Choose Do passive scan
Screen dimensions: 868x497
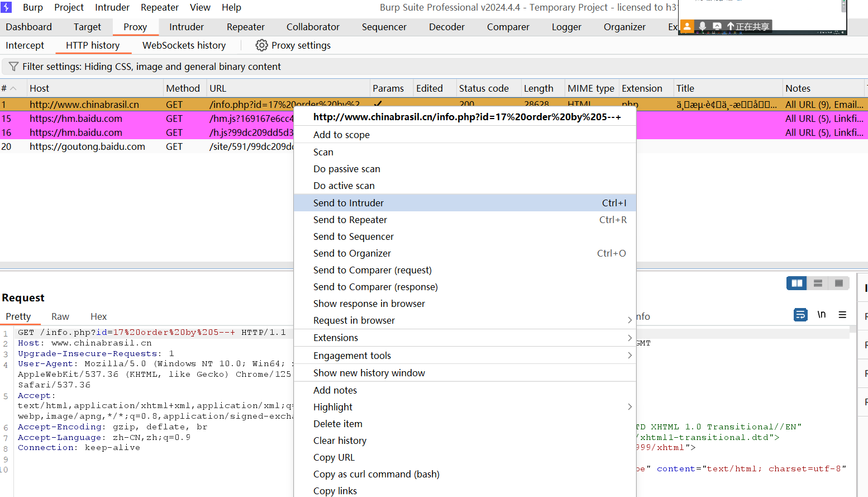click(x=465, y=169)
